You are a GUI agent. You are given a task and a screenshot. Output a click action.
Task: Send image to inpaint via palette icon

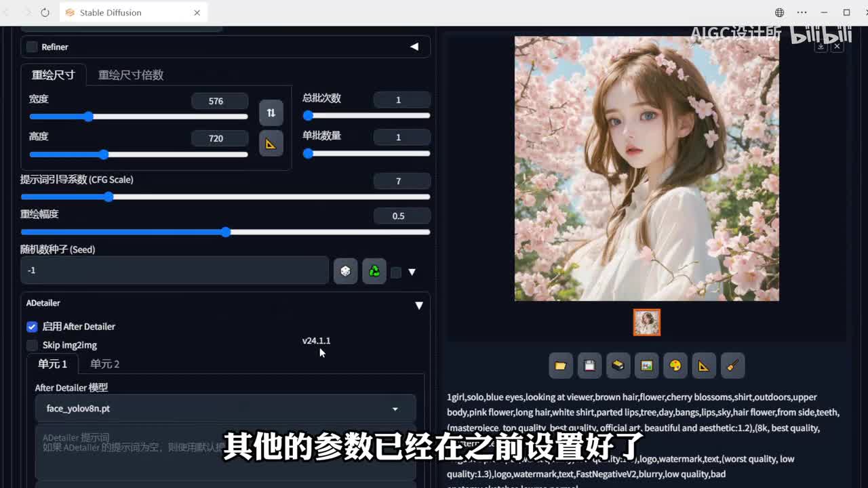675,366
